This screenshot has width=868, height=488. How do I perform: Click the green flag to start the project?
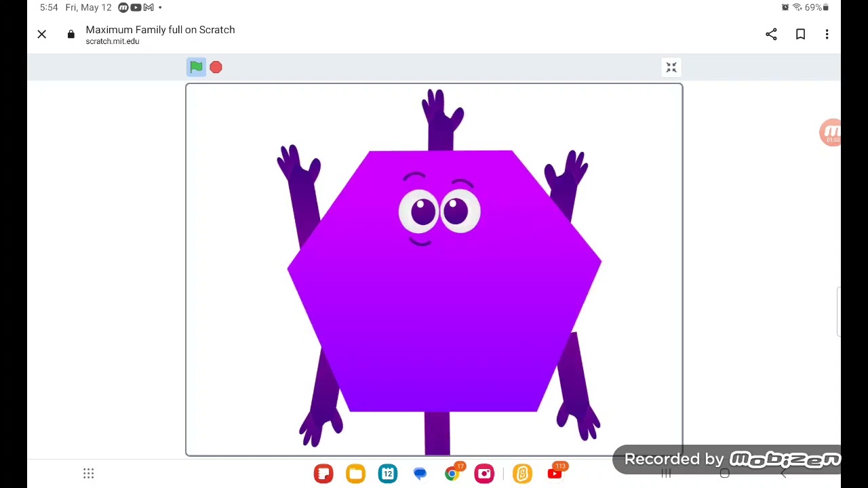196,67
